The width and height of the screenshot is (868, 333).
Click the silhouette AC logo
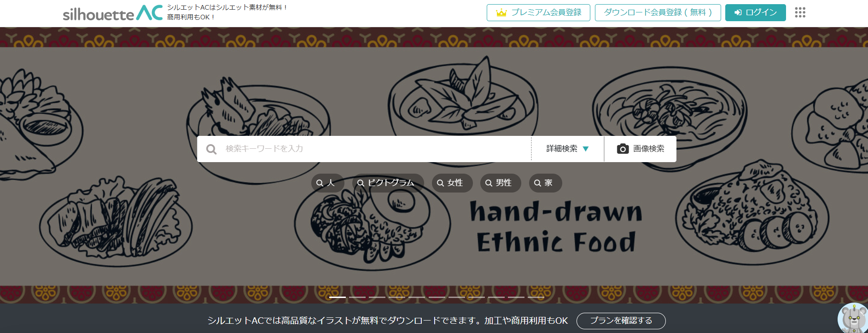(x=113, y=13)
